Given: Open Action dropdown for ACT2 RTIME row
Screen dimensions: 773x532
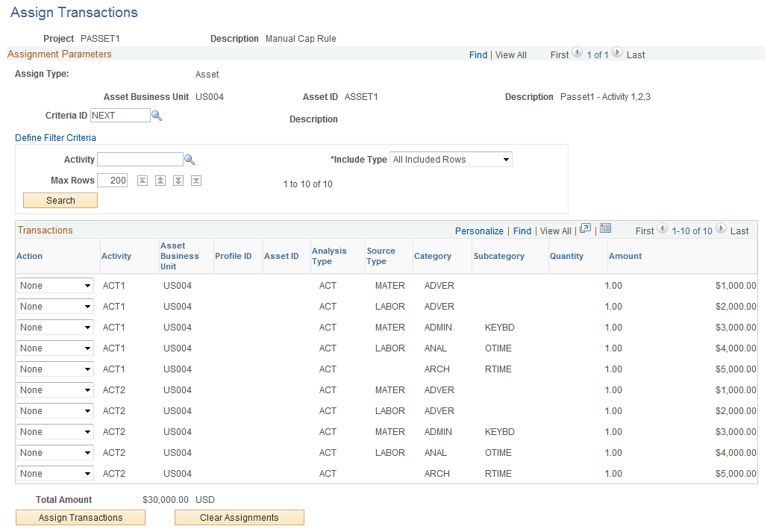Looking at the screenshot, I should (x=54, y=474).
